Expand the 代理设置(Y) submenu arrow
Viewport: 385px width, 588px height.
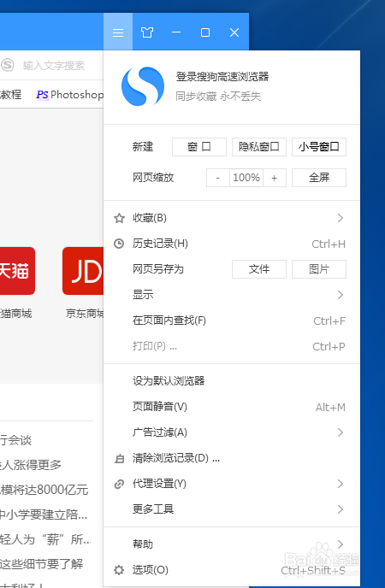point(341,484)
